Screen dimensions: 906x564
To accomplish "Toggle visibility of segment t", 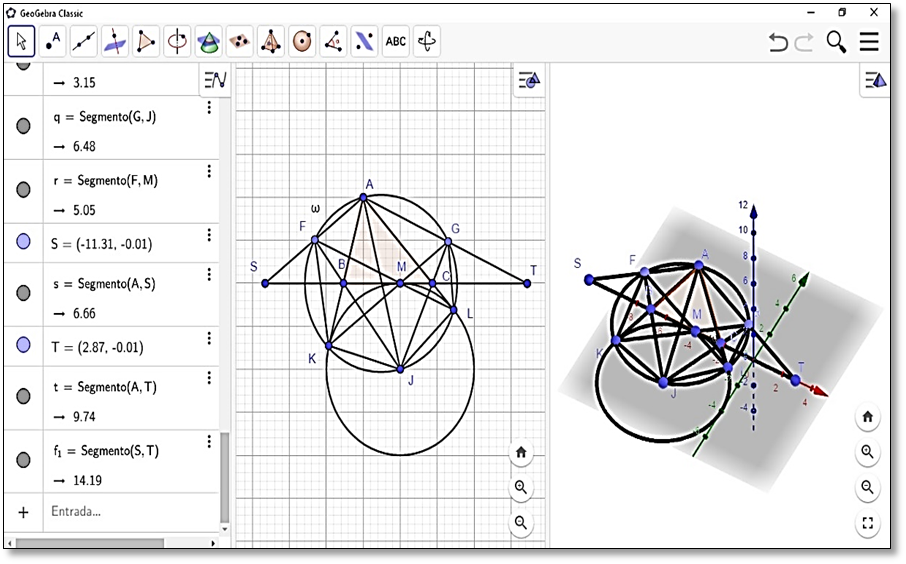I will (x=23, y=396).
